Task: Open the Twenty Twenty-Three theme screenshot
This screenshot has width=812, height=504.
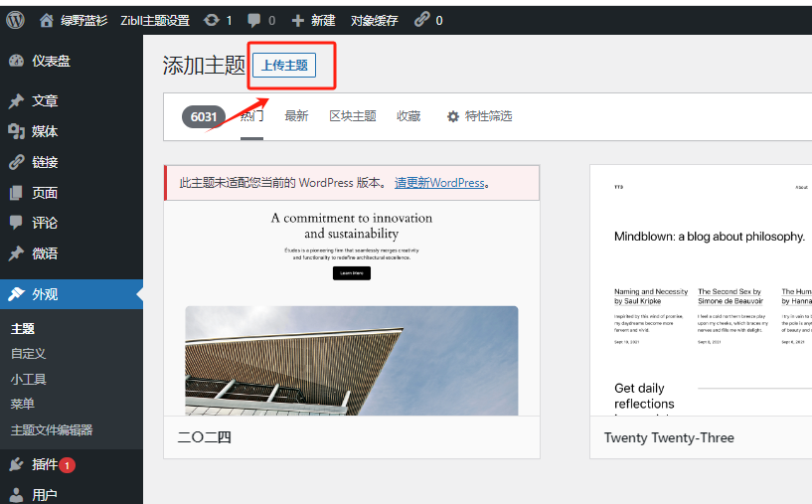Action: tap(701, 290)
